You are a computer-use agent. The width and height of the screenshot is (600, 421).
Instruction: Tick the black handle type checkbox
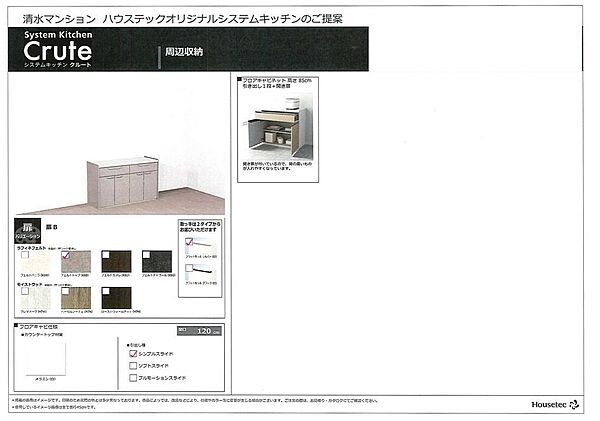click(189, 268)
